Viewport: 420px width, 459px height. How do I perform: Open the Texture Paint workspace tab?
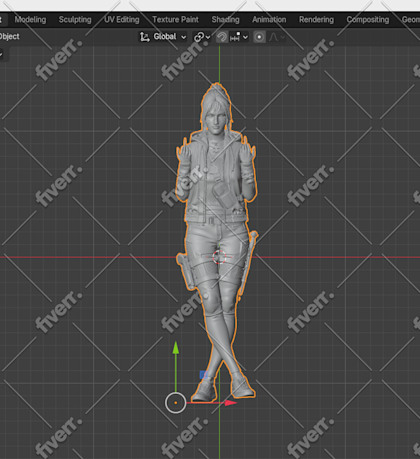175,20
